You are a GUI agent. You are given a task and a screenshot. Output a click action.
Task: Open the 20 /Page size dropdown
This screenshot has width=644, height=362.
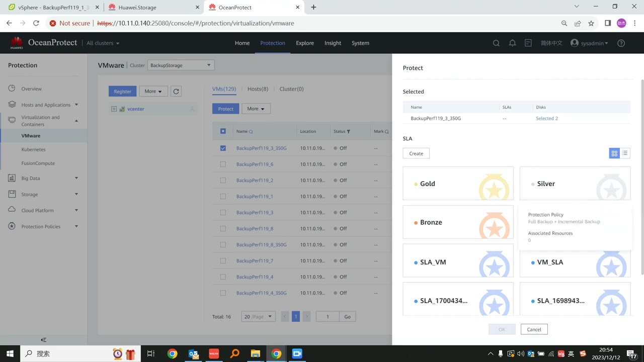tap(258, 317)
